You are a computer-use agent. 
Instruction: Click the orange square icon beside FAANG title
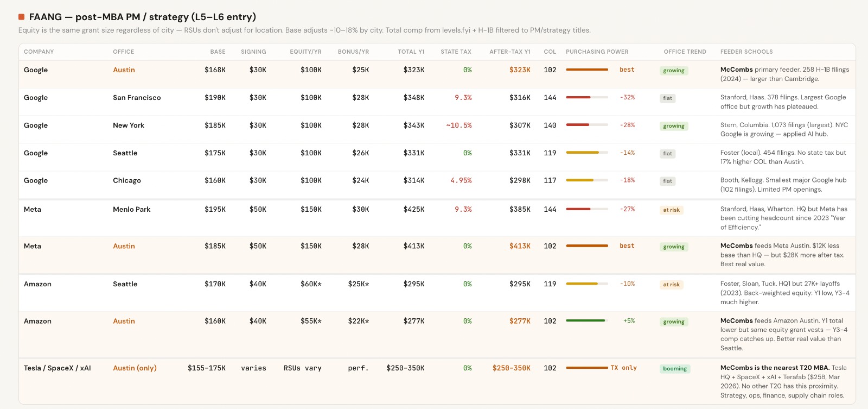pos(22,17)
